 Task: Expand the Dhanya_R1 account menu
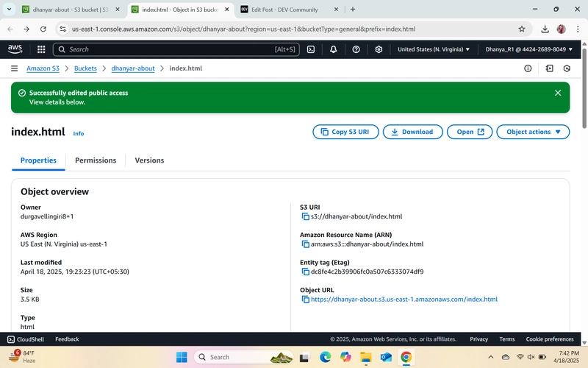(528, 49)
